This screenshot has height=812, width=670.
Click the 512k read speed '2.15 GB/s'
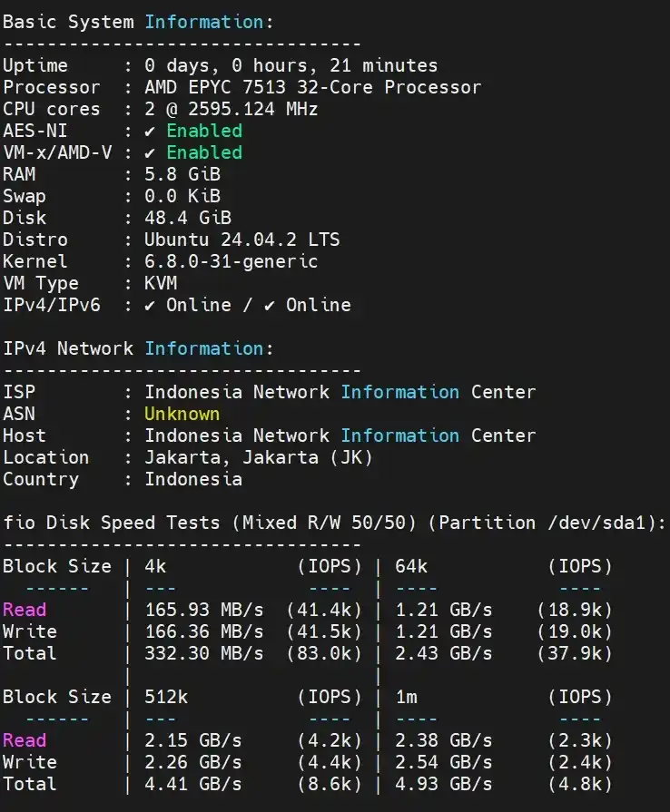pyautogui.click(x=193, y=740)
